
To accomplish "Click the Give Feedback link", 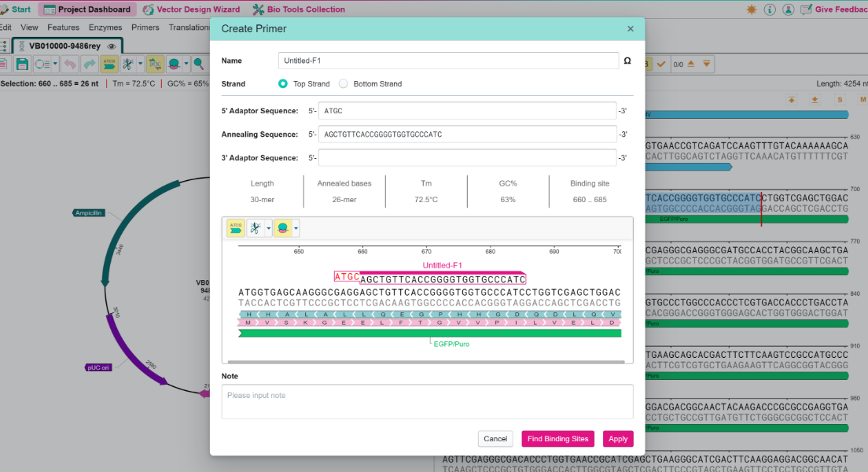I will (834, 9).
